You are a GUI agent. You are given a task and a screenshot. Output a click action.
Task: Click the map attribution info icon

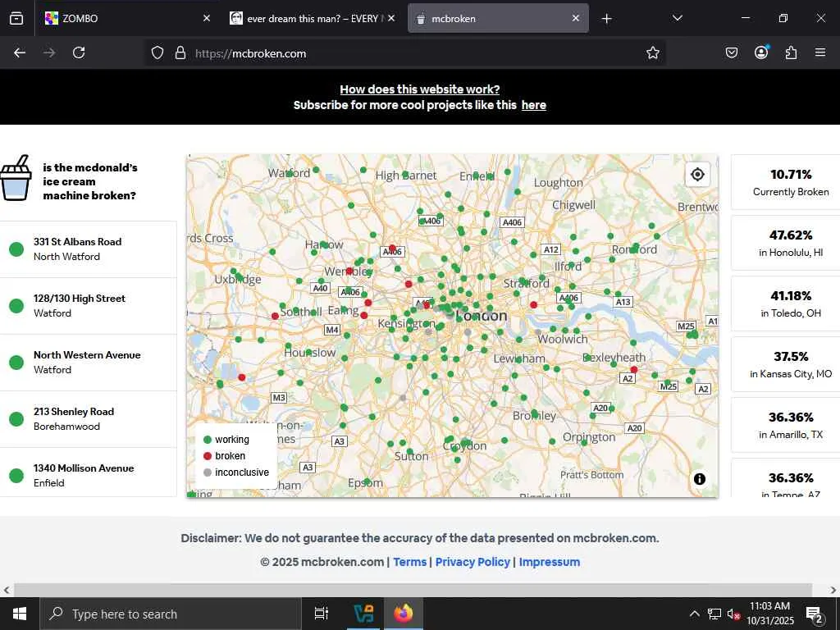pyautogui.click(x=699, y=479)
